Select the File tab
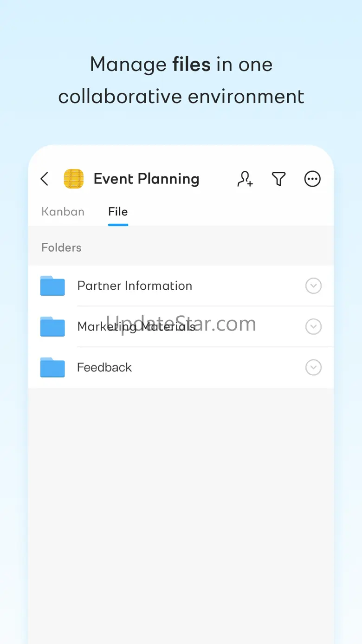The image size is (362, 644). coord(118,212)
